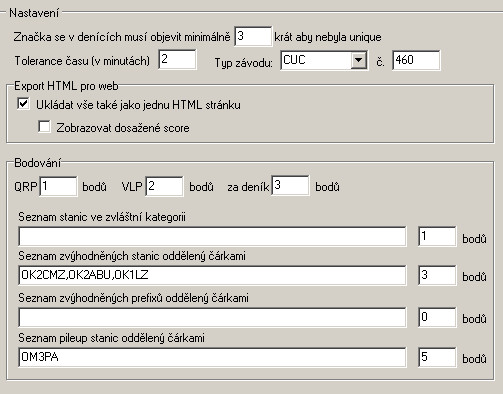Click the pileup stations field containing OM3PA
Viewport: 503px width, 394px height.
pyautogui.click(x=212, y=357)
